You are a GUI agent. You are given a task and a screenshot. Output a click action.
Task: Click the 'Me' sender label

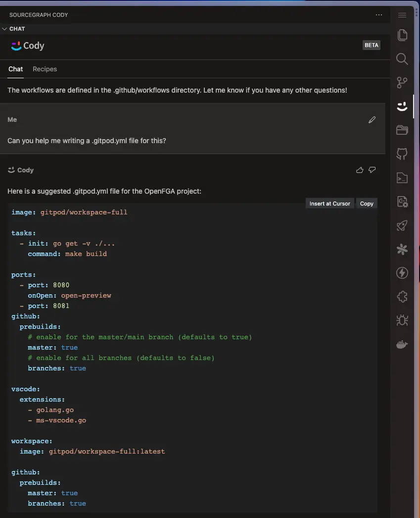[12, 119]
